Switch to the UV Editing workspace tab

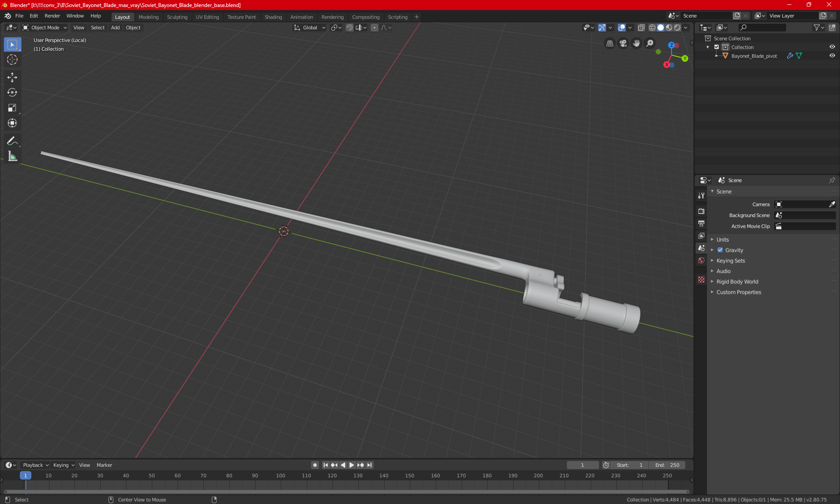[x=207, y=17]
